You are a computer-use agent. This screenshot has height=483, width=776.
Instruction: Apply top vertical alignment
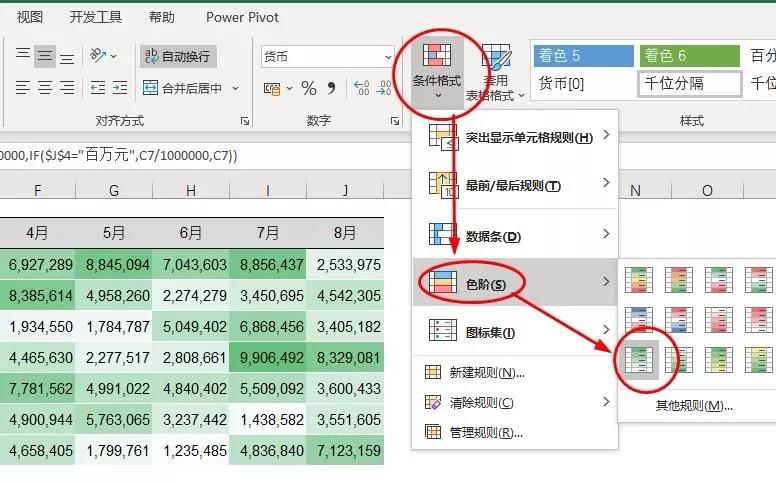[23, 55]
